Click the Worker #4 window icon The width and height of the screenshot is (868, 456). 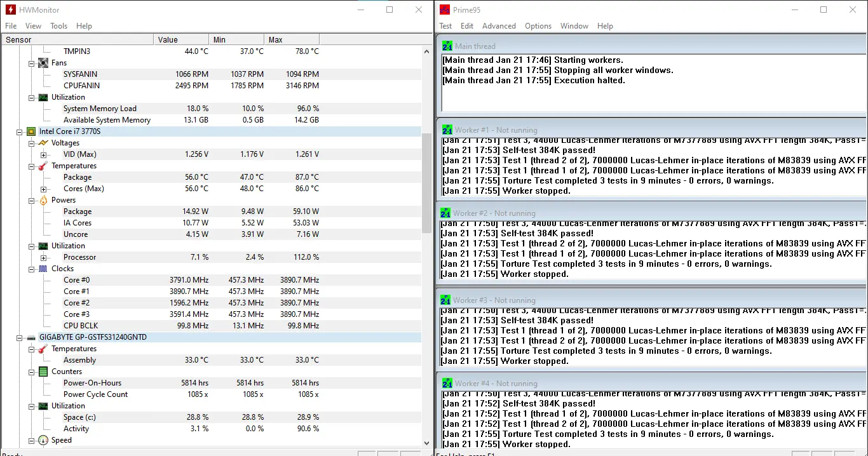point(447,383)
